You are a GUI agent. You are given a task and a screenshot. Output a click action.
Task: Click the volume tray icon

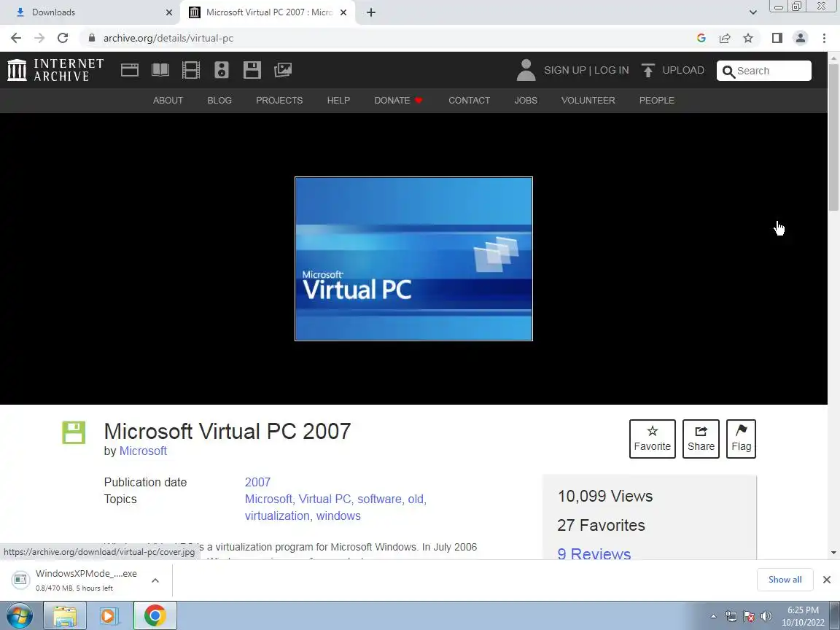click(x=766, y=616)
